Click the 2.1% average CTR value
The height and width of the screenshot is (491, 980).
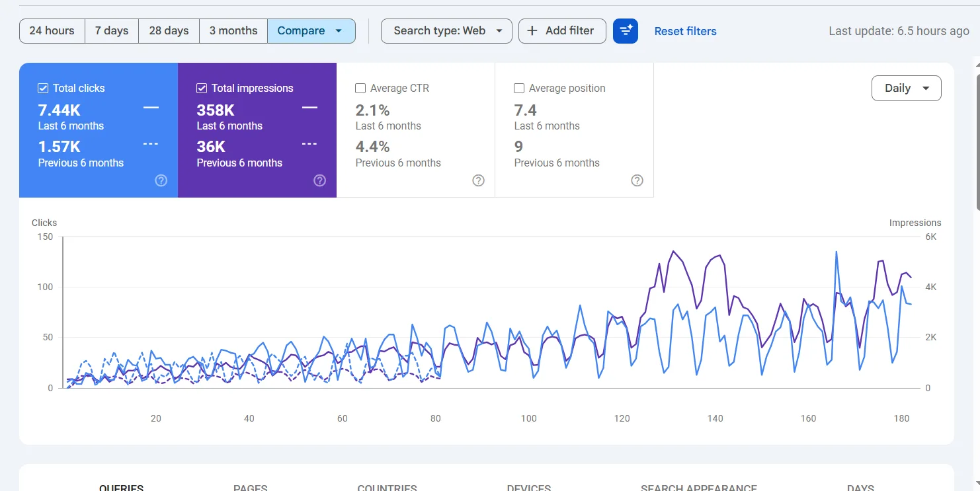(372, 110)
